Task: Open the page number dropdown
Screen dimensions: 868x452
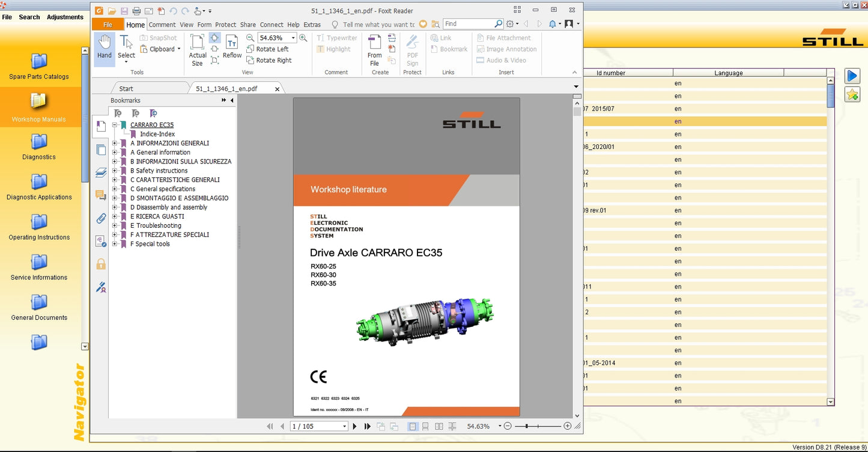Action: click(x=345, y=426)
